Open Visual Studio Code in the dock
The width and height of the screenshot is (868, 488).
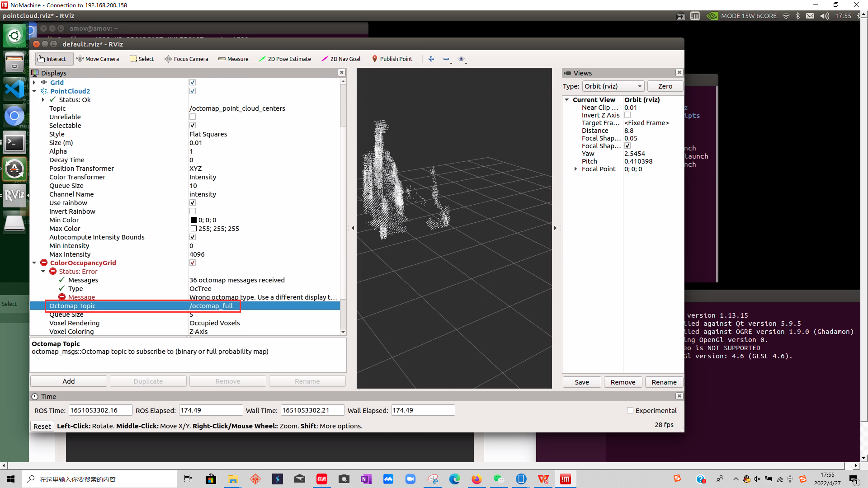14,89
